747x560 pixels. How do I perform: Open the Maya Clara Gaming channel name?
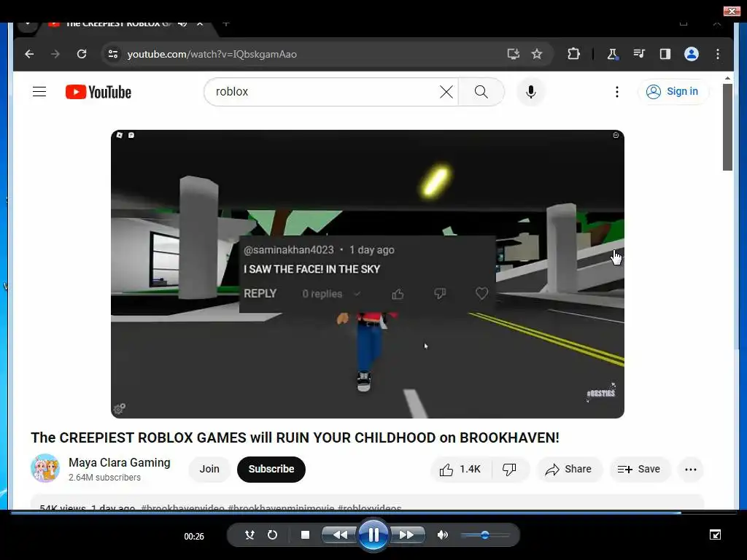tap(120, 462)
